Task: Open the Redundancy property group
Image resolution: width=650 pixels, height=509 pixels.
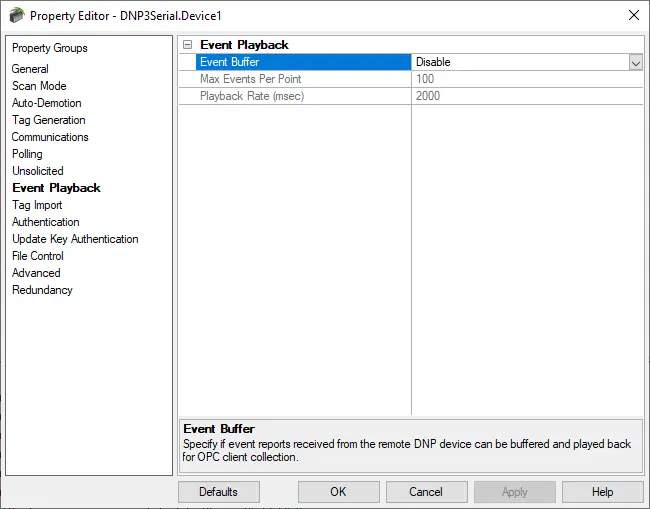Action: pyautogui.click(x=42, y=290)
